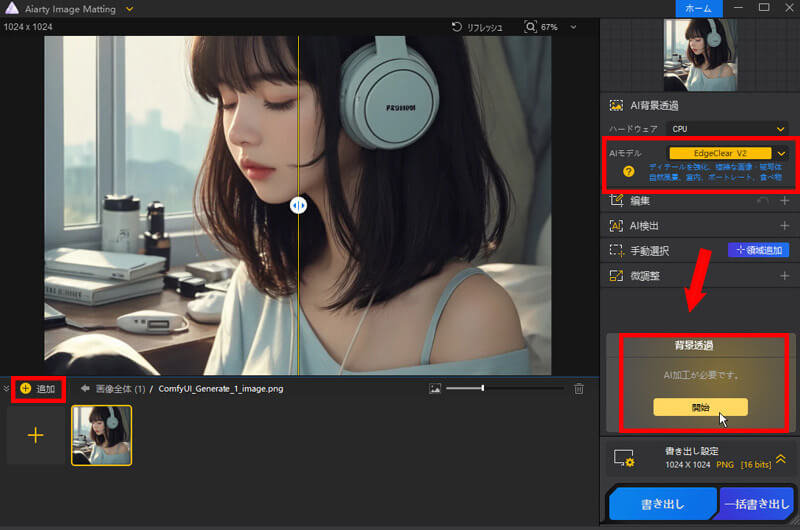Click the thumbnail size image icon
This screenshot has width=800, height=530.
[435, 389]
